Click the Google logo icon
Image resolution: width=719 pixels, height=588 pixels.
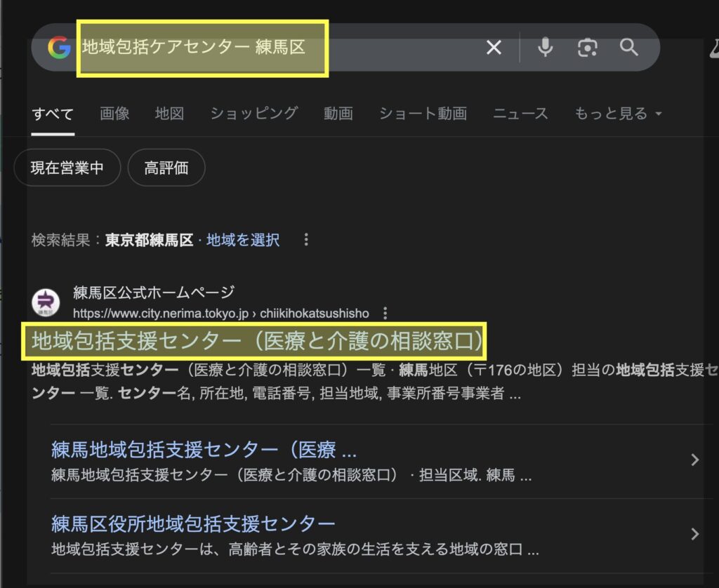[x=59, y=48]
